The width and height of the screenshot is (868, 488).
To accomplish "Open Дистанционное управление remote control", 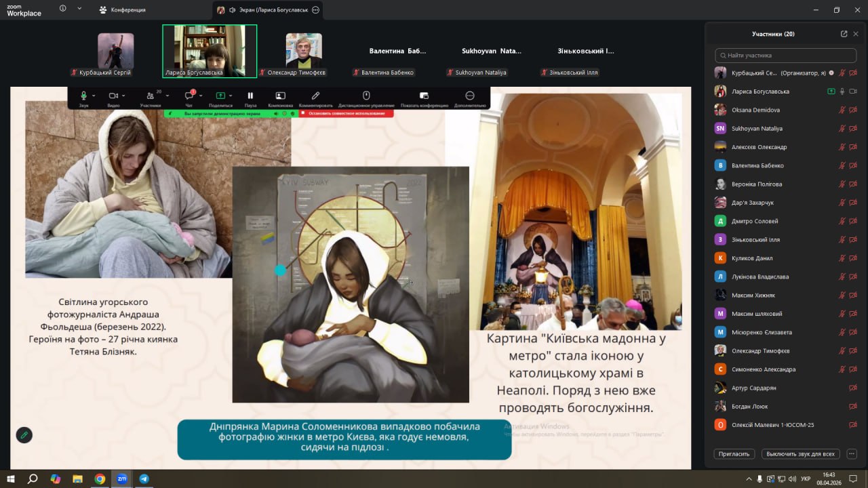I will tap(366, 96).
